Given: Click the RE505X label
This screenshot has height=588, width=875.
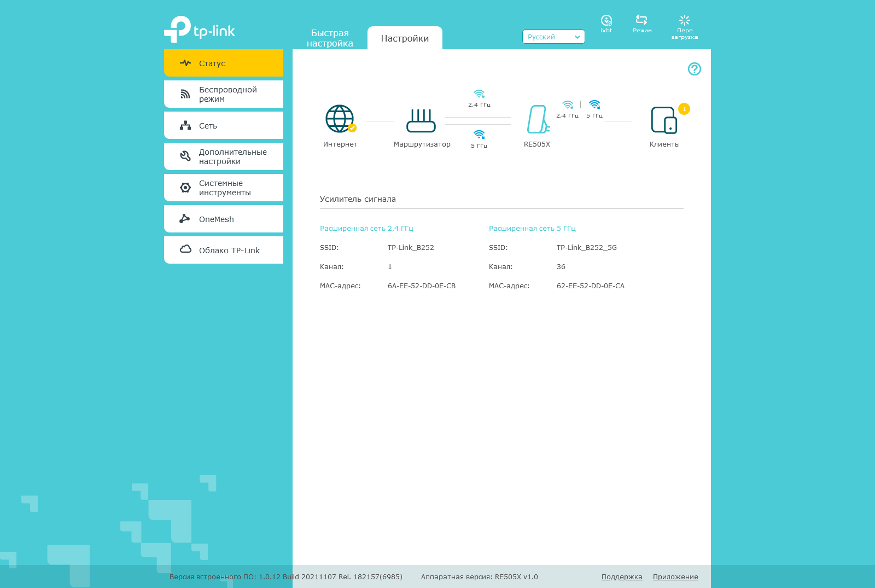Looking at the screenshot, I should pos(537,144).
